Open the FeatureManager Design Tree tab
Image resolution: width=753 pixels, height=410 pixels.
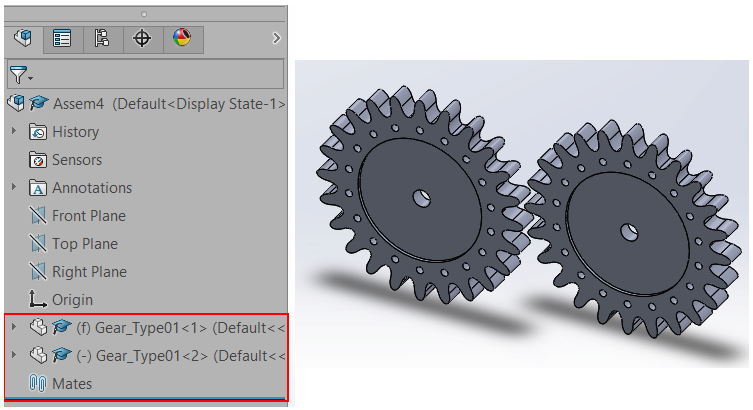pyautogui.click(x=23, y=38)
